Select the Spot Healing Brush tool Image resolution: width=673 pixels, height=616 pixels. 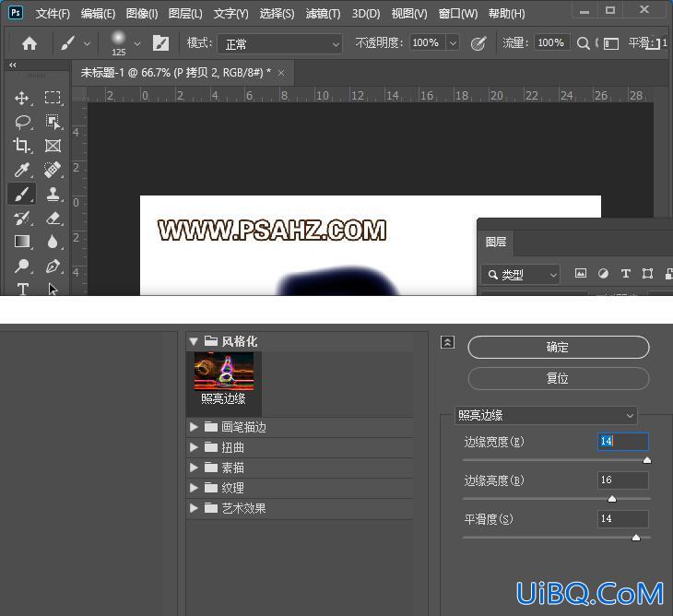tap(53, 170)
